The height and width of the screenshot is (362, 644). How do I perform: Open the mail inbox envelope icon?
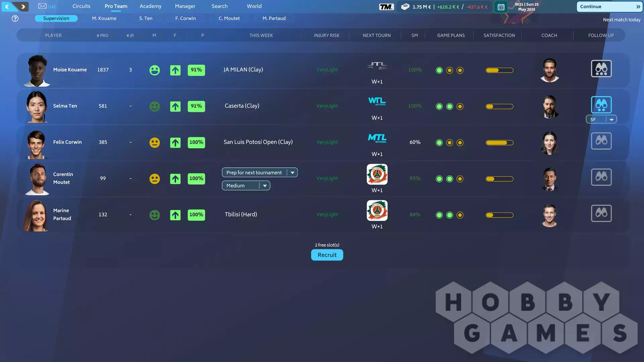[x=43, y=6]
